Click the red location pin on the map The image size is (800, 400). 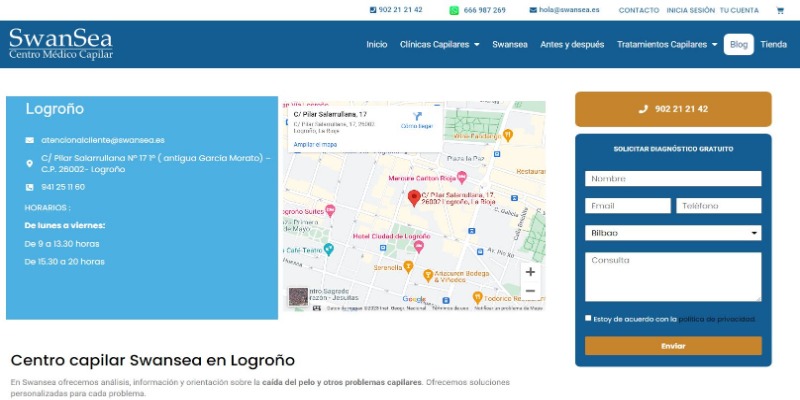click(x=413, y=197)
